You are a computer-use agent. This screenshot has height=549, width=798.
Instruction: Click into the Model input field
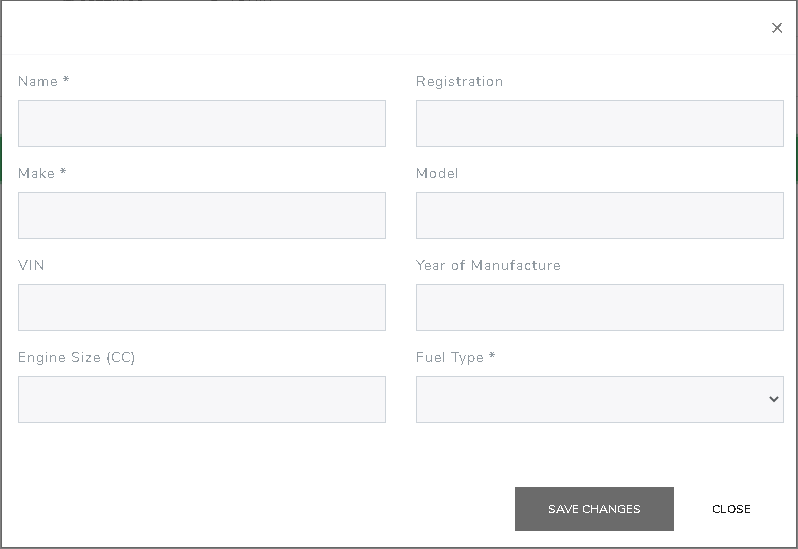[600, 216]
